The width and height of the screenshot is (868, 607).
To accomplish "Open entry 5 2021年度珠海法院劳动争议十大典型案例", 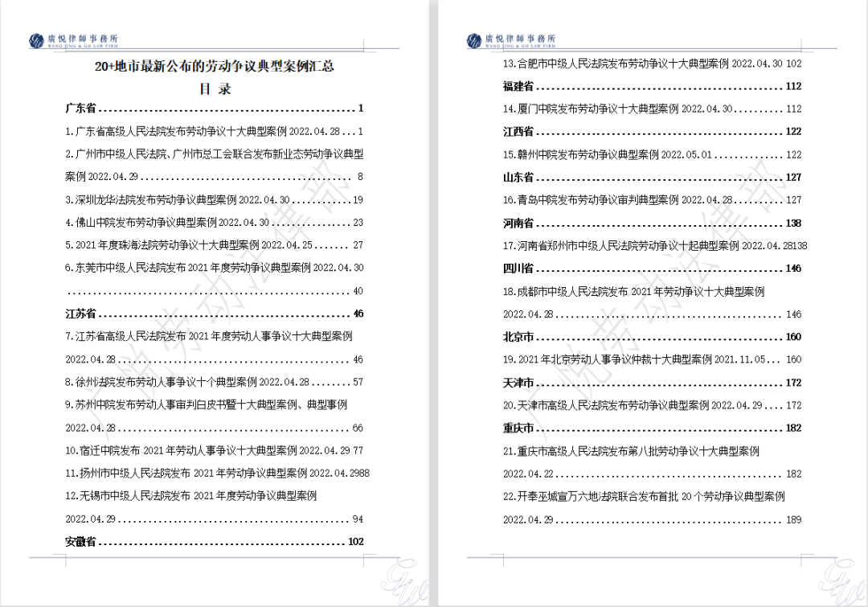I will [215, 244].
